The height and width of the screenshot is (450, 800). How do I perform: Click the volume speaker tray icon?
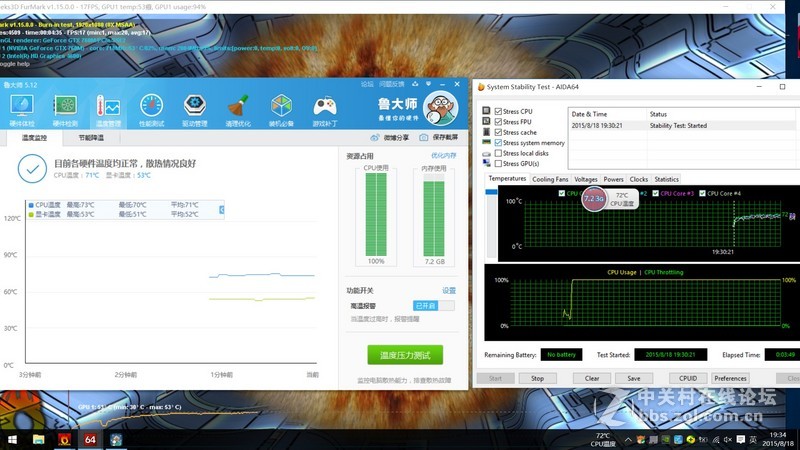point(728,440)
